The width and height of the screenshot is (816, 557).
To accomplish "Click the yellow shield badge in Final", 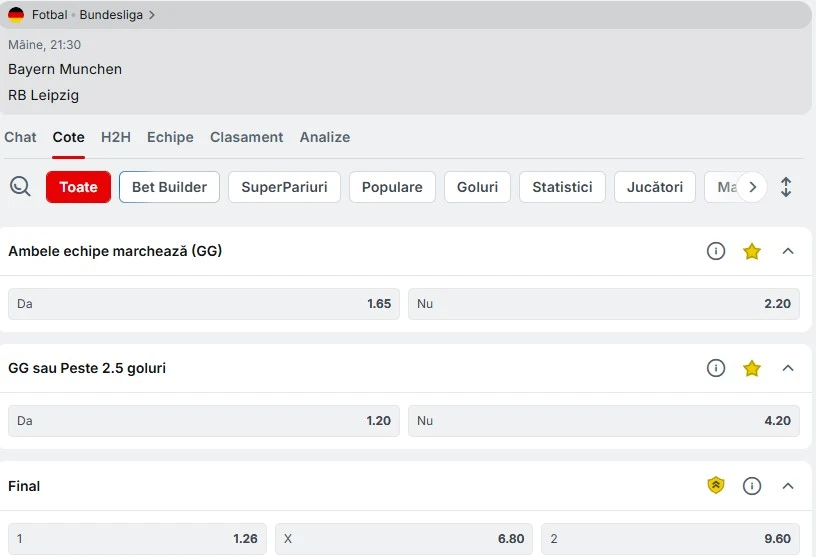I will [x=716, y=485].
